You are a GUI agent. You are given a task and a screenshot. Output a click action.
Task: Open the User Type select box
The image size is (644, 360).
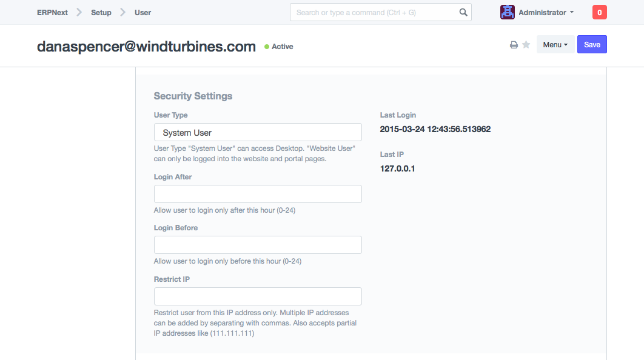(258, 133)
